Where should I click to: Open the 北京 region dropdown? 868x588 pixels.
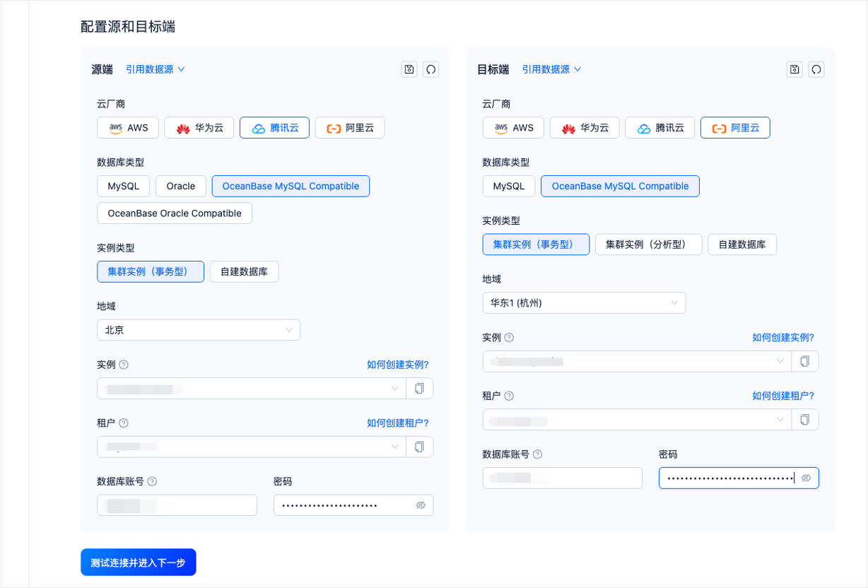tap(199, 330)
